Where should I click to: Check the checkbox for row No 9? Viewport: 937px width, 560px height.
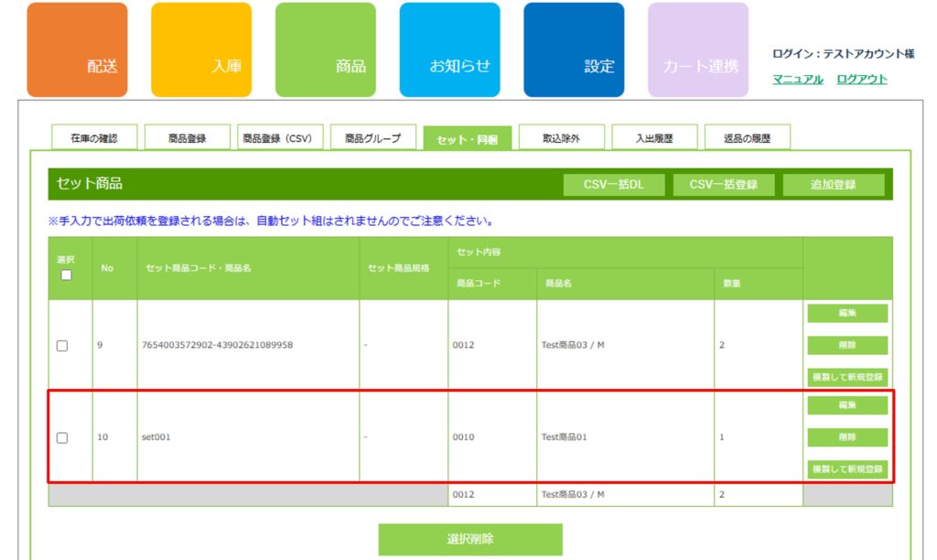[x=62, y=346]
